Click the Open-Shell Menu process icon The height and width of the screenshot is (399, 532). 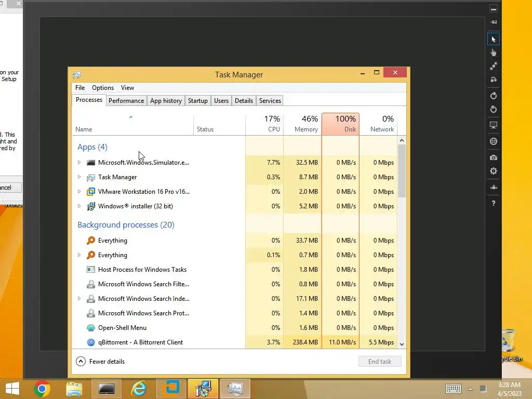click(90, 328)
